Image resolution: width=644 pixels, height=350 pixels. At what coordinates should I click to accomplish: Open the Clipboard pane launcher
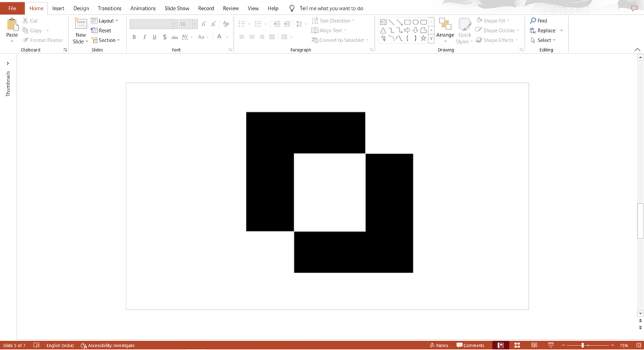pos(65,50)
